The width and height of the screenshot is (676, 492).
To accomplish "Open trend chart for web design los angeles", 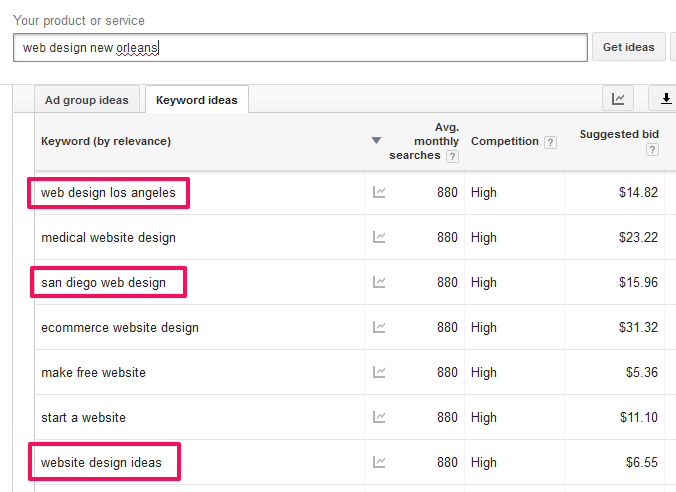I will [379, 192].
